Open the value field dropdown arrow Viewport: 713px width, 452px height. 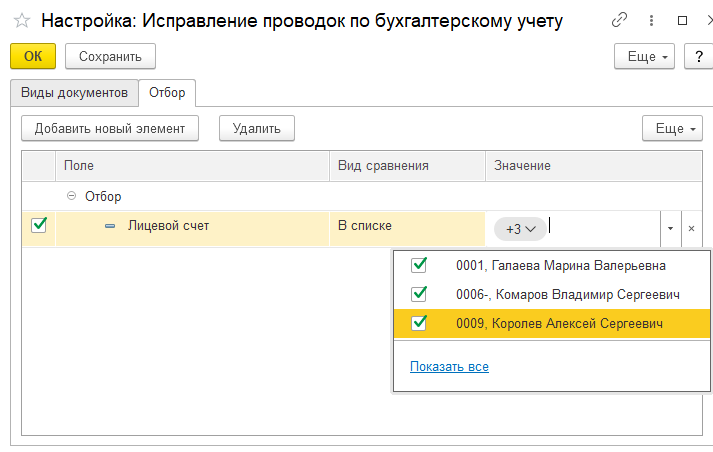(669, 229)
